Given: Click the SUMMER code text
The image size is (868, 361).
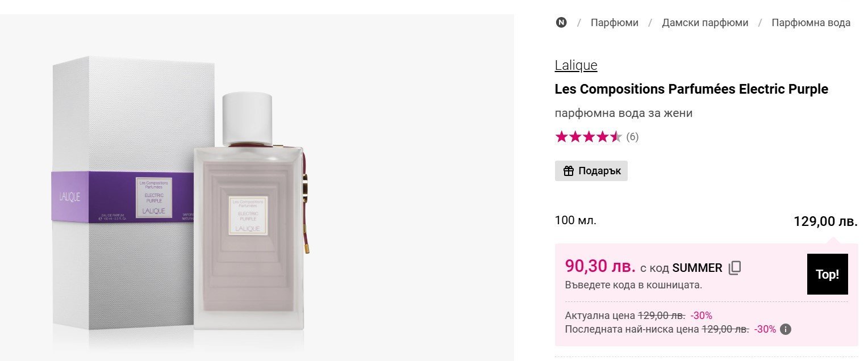Looking at the screenshot, I should tap(697, 268).
